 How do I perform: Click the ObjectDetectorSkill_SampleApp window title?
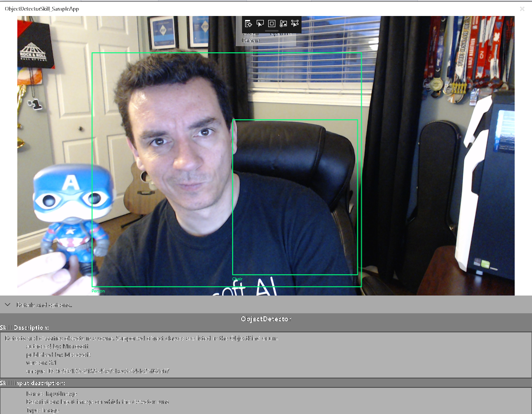point(42,9)
